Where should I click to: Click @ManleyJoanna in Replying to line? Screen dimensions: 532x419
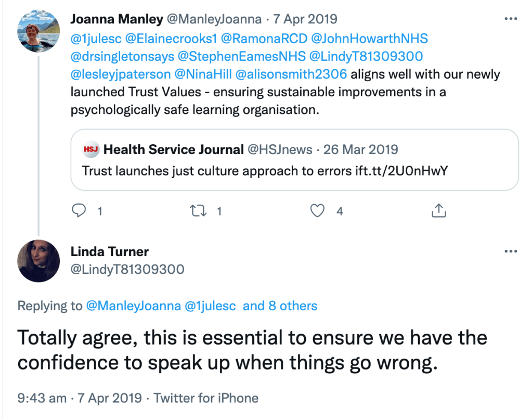coord(133,306)
